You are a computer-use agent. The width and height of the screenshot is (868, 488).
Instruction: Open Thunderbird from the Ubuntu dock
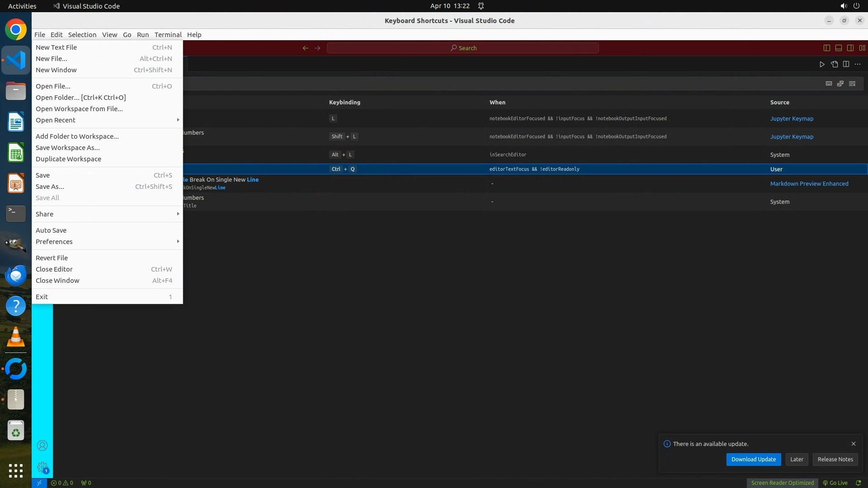pos(16,276)
